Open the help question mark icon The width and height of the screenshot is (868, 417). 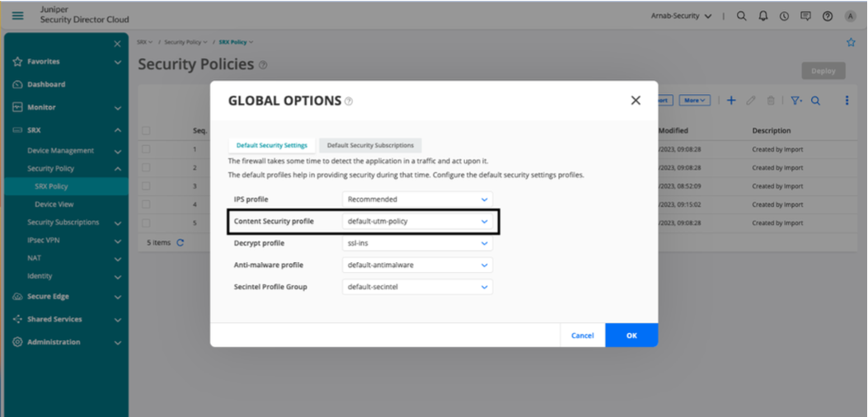(x=827, y=16)
